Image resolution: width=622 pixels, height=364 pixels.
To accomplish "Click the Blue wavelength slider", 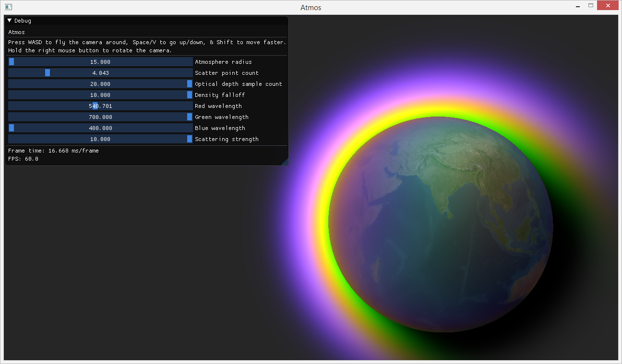I will [x=100, y=128].
